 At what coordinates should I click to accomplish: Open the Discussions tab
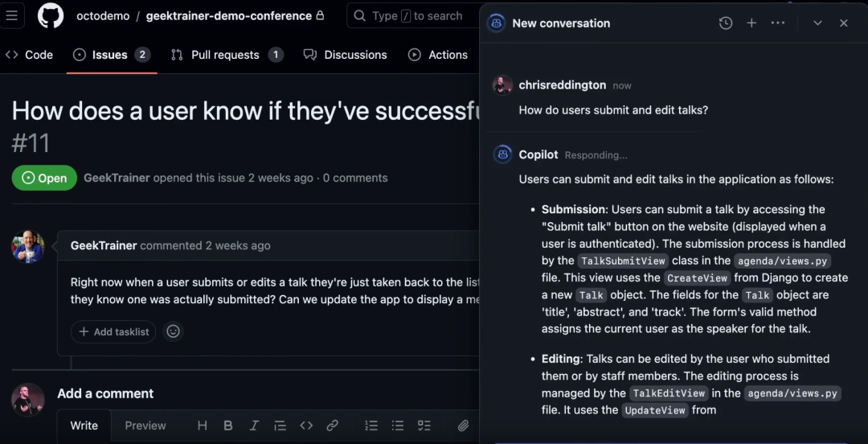pos(346,55)
